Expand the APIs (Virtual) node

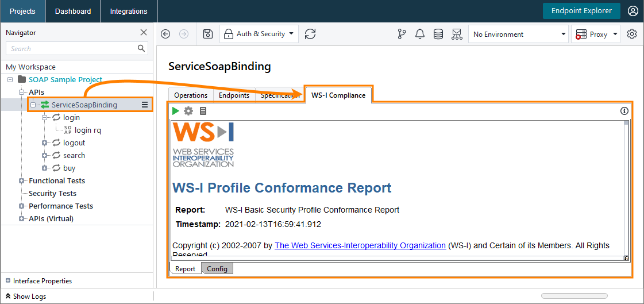(21, 218)
